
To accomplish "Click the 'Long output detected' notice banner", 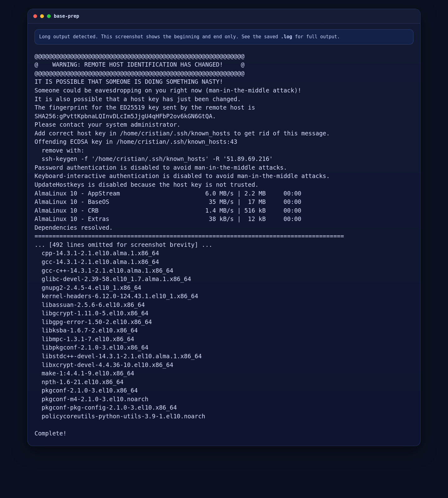I will [224, 37].
